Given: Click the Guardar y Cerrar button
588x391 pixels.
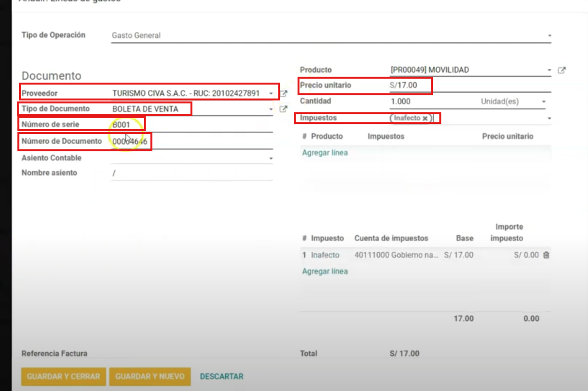Looking at the screenshot, I should pos(63,377).
